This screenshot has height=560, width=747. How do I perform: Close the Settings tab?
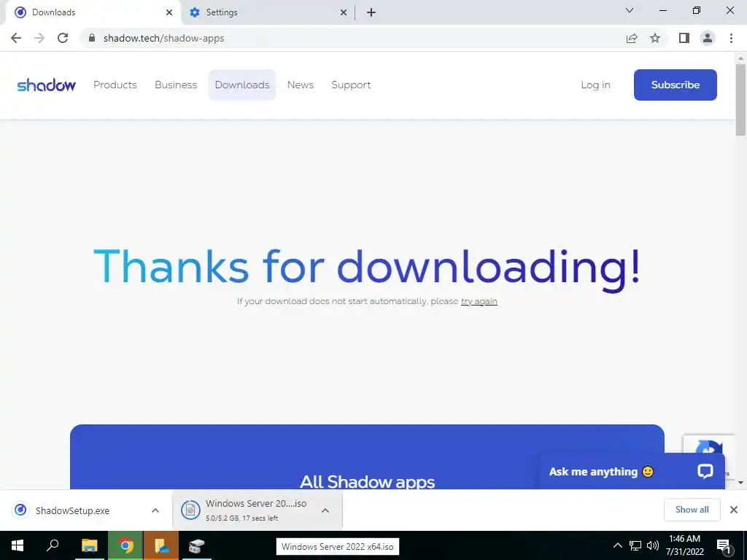[344, 12]
